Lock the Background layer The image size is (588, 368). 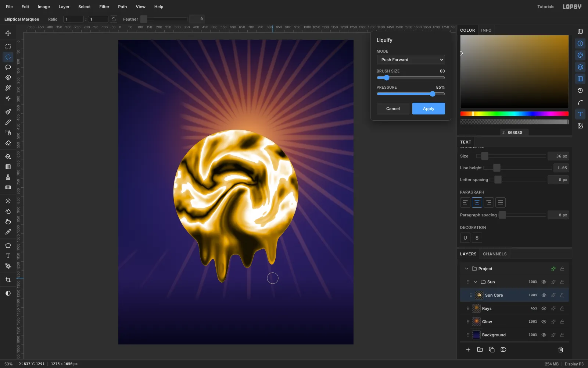pos(562,335)
